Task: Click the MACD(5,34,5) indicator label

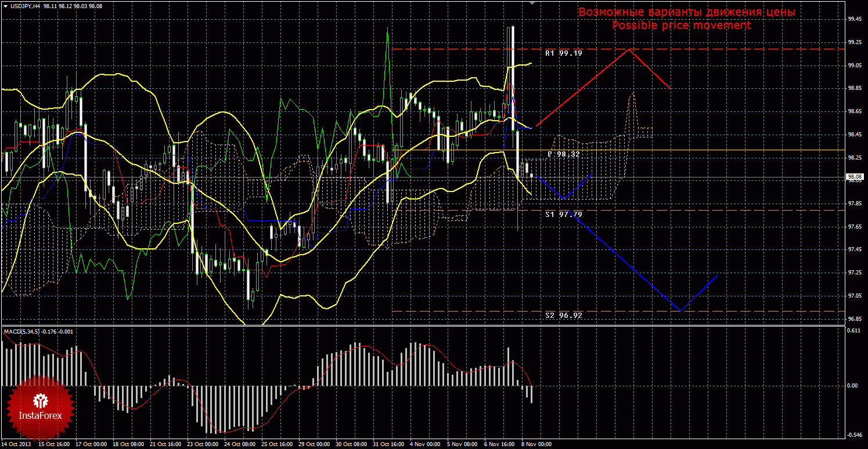Action: click(21, 331)
